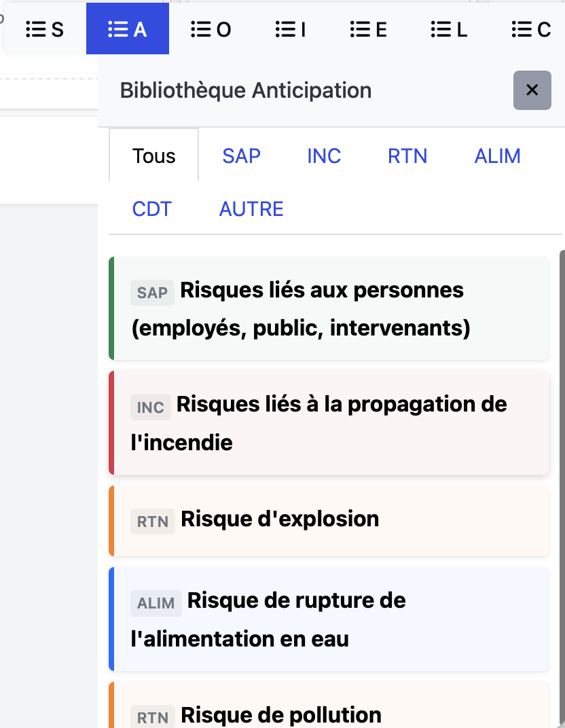Select the ALIM filter tab
The image size is (565, 728).
497,156
